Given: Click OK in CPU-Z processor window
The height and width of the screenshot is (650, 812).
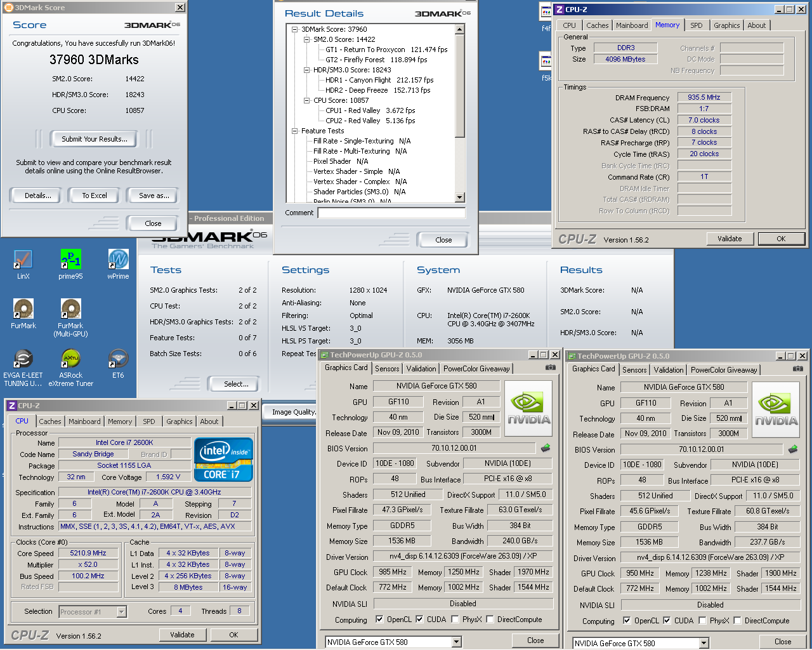Looking at the screenshot, I should 233,635.
